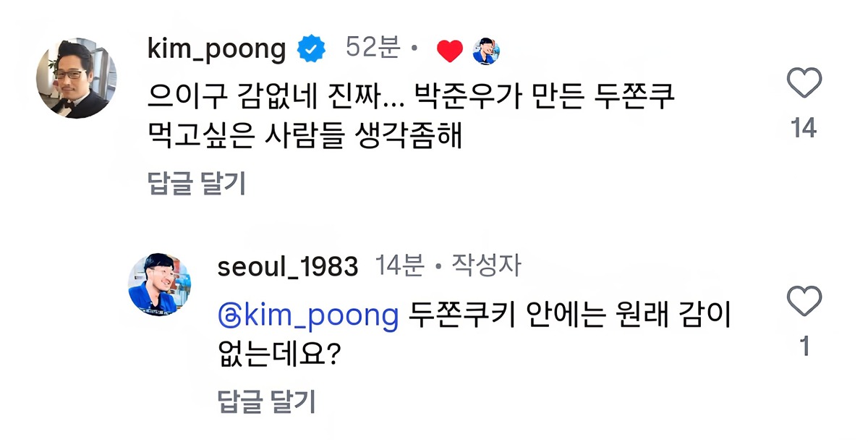Like the kim_poong comment with heart icon
Viewport: 868px width, 442px height.
click(x=804, y=83)
